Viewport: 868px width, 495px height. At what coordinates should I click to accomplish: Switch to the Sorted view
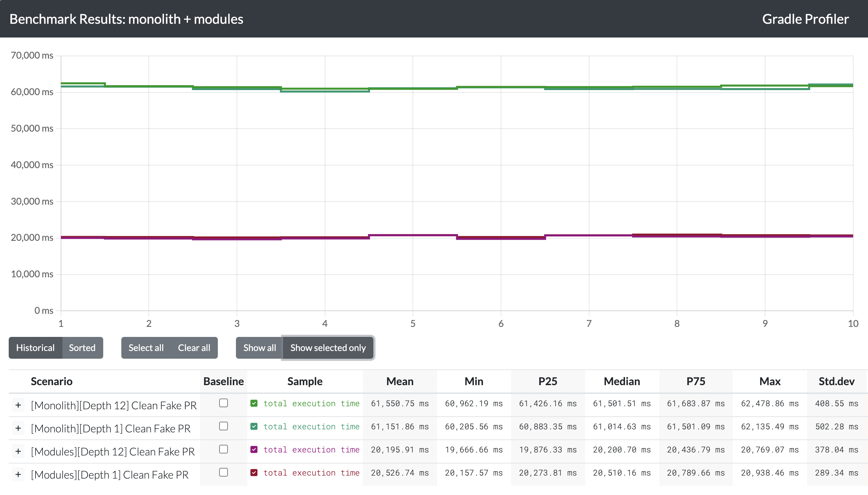click(x=82, y=348)
